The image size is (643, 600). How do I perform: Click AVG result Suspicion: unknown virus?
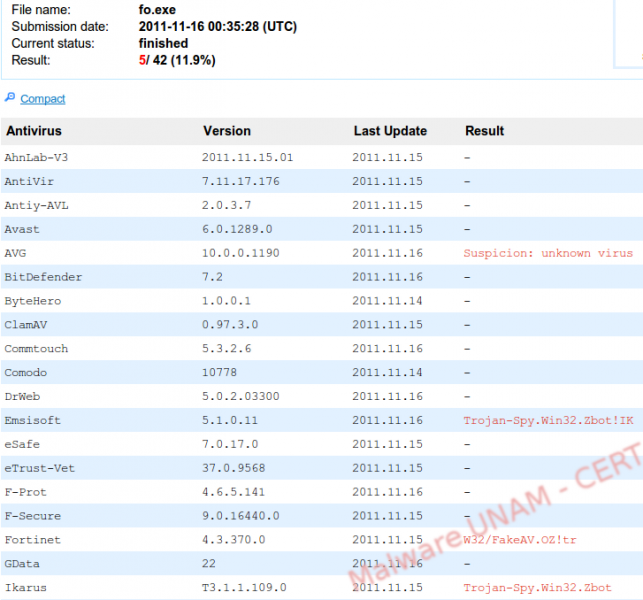548,253
